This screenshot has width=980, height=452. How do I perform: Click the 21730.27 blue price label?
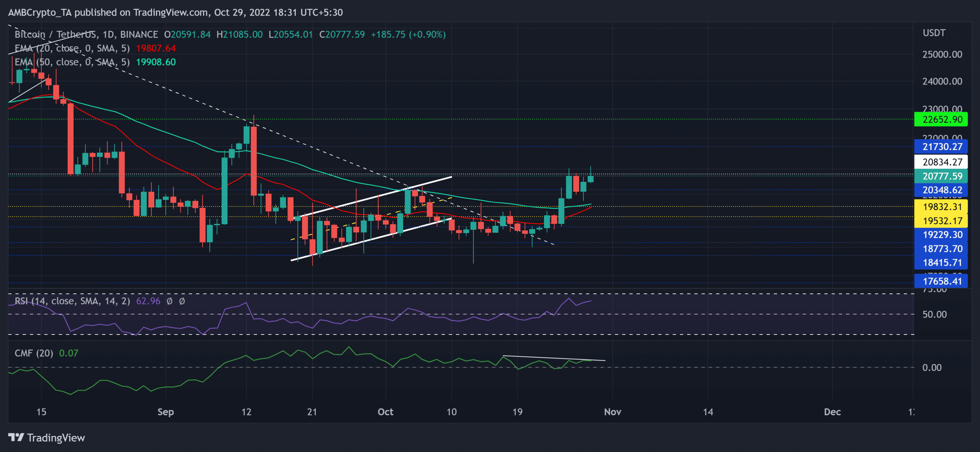click(x=941, y=147)
